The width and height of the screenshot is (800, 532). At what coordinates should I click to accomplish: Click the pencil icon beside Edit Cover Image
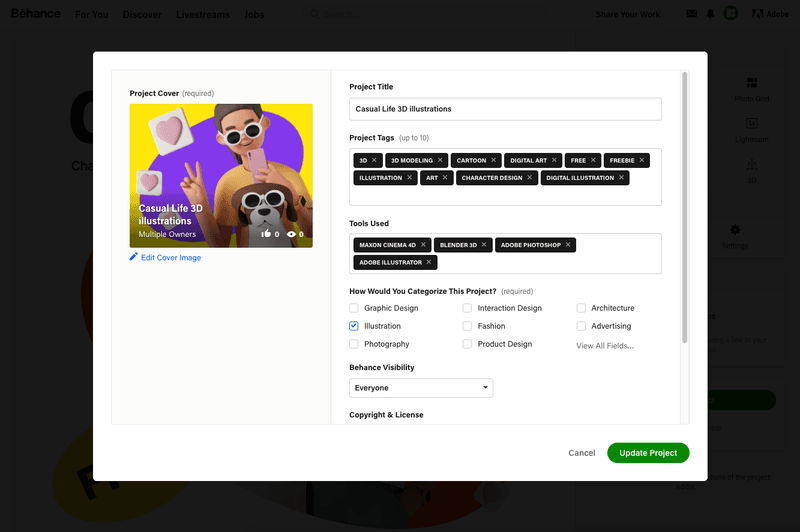click(134, 257)
